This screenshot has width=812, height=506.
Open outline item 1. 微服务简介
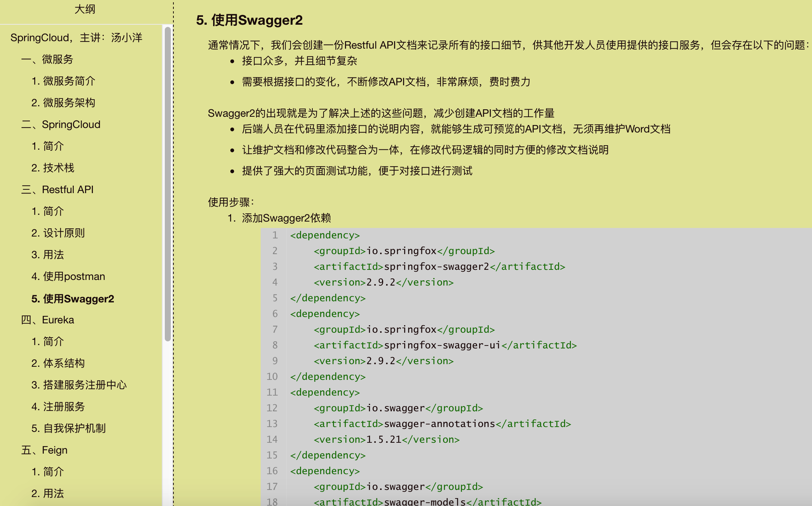point(63,81)
